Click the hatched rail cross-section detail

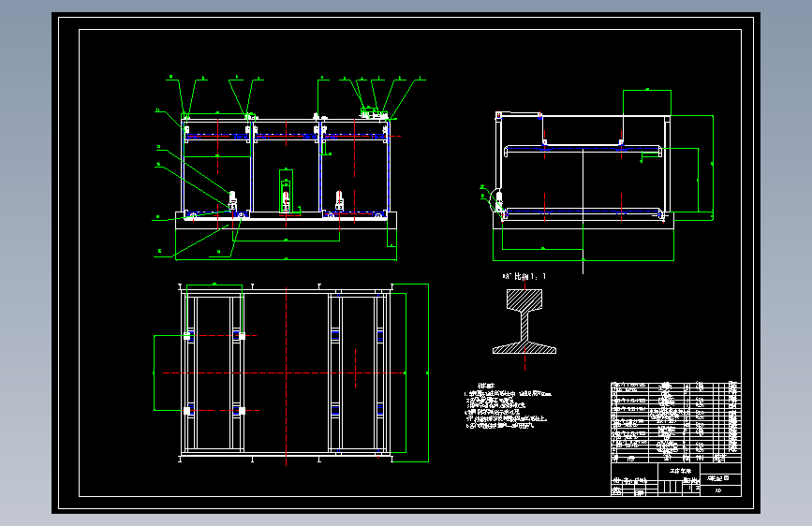pyautogui.click(x=524, y=322)
